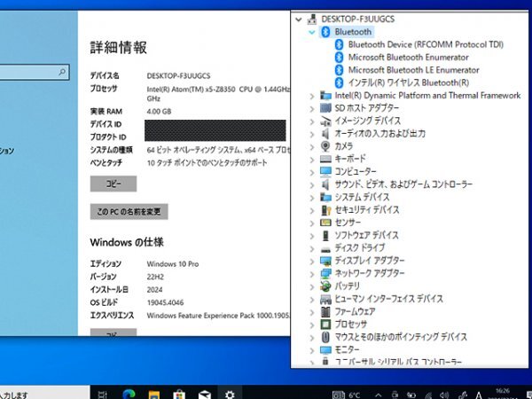Screen dimensions: 532x399
Task: Expand the コンピューター category
Action: point(312,172)
